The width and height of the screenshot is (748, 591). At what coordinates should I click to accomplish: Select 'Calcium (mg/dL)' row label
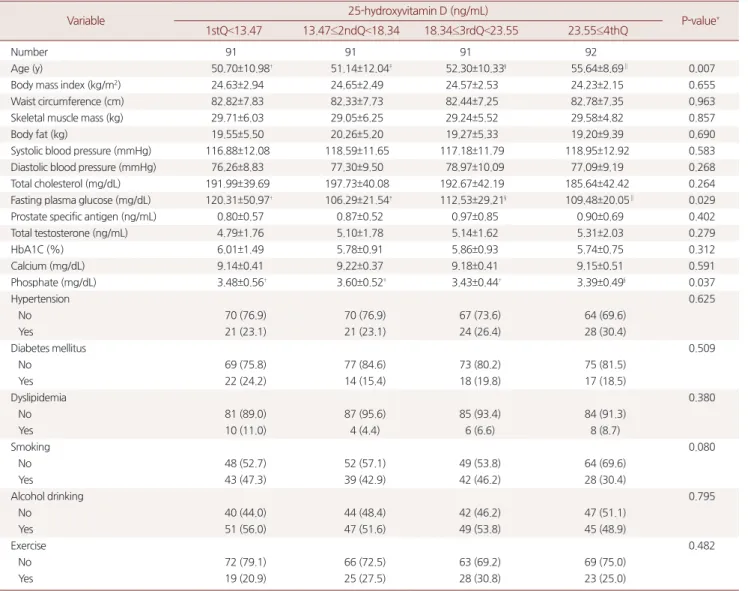[47, 266]
